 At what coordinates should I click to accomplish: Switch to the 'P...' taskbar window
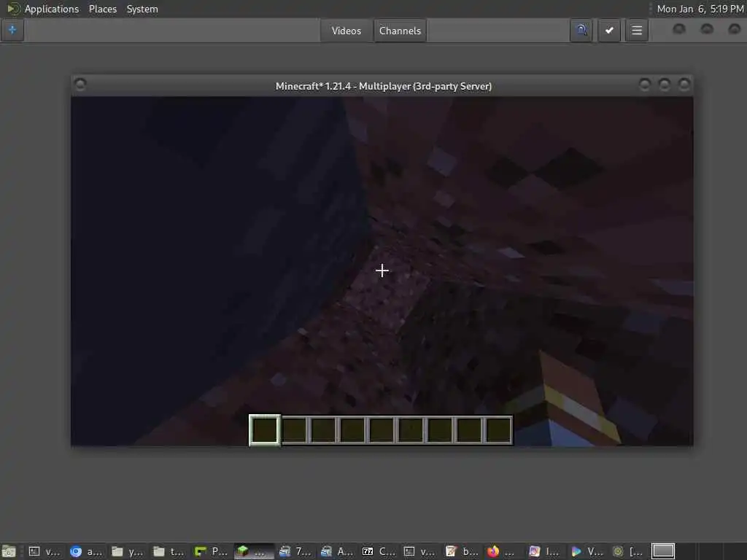tap(211, 551)
